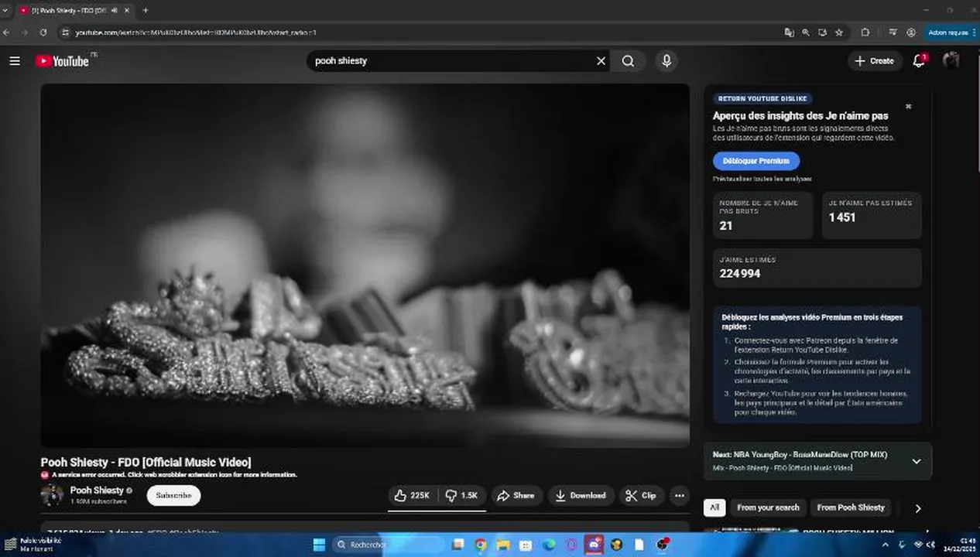The height and width of the screenshot is (557, 980).
Task: Open the browser profile icon
Action: [x=911, y=32]
